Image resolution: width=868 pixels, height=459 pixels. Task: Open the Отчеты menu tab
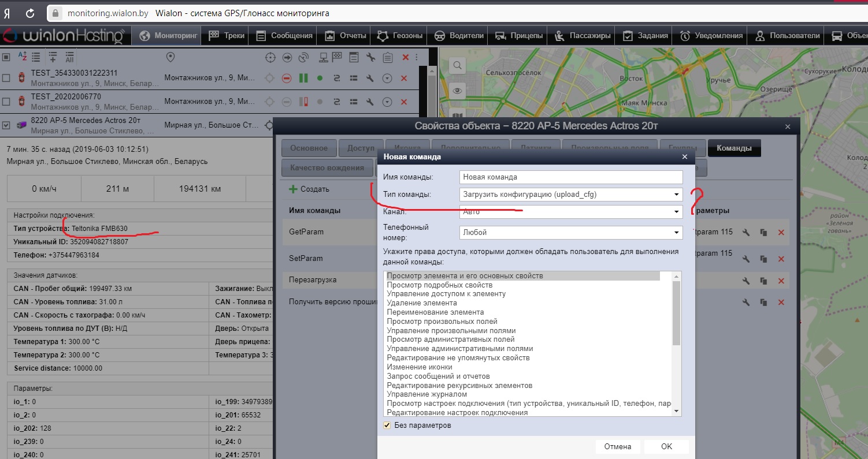(346, 36)
